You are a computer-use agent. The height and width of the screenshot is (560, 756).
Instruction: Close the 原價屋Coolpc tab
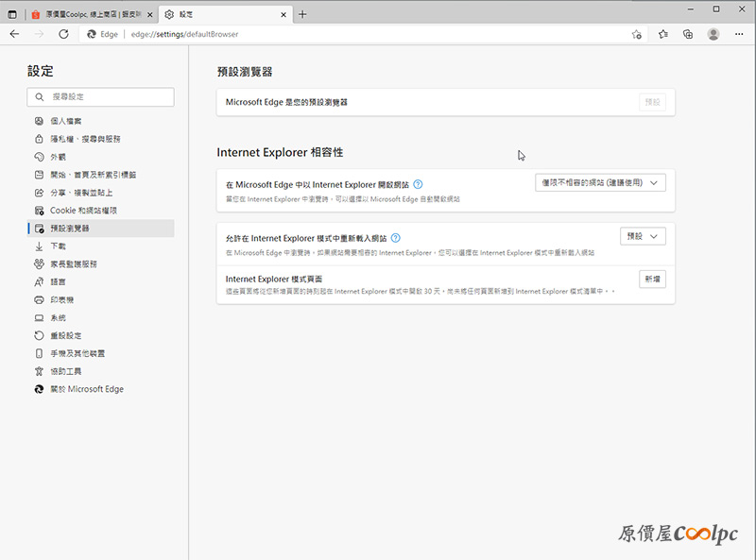150,15
